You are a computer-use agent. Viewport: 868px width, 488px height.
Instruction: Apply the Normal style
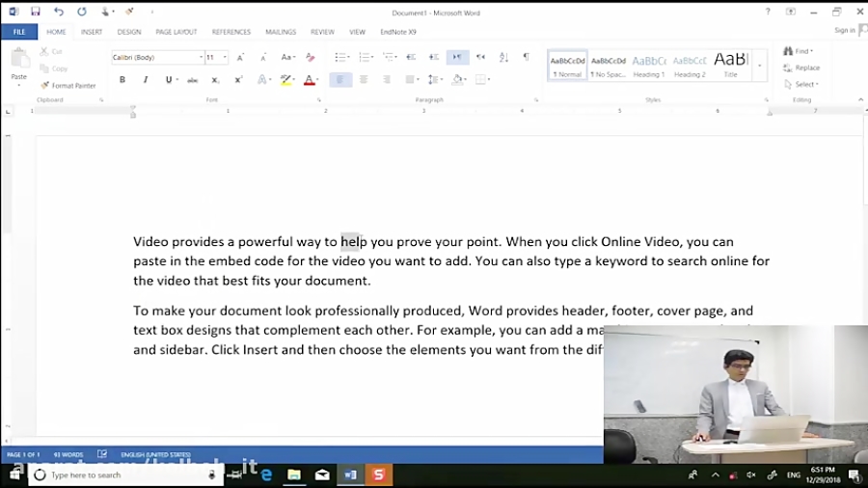[x=567, y=66]
